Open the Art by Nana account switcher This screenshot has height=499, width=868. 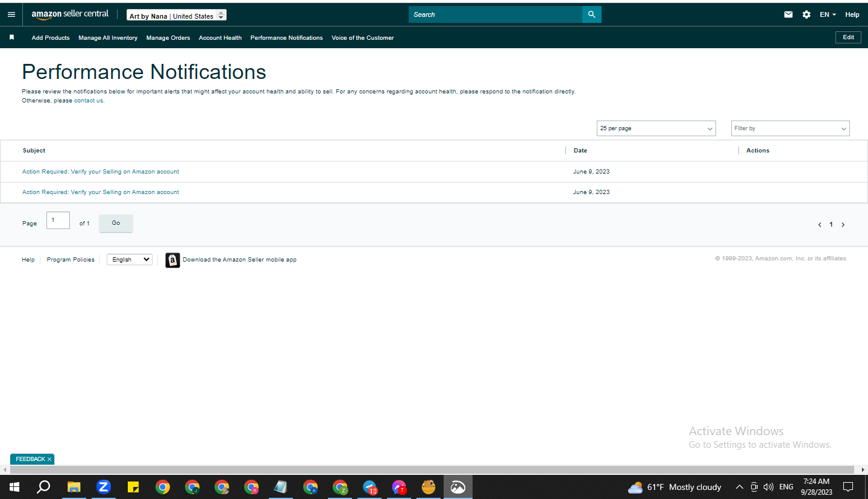point(177,15)
